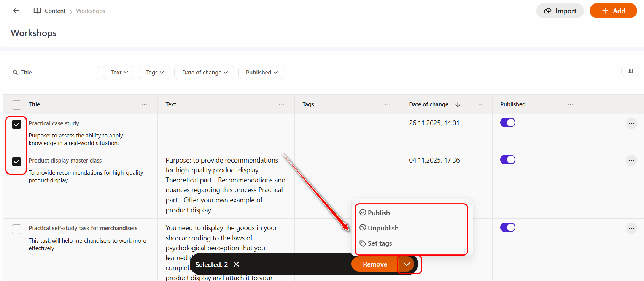Collapse the chevron next to Remove
The image size is (644, 281).
click(x=407, y=264)
